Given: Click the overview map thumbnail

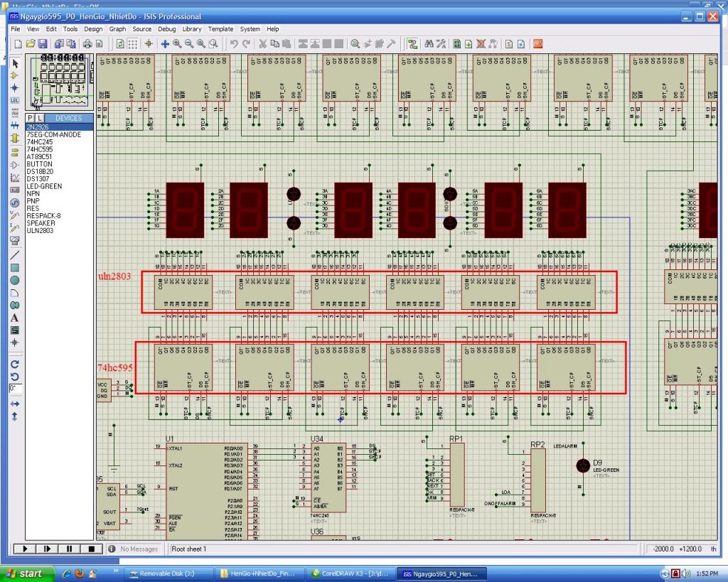Looking at the screenshot, I should [59, 80].
